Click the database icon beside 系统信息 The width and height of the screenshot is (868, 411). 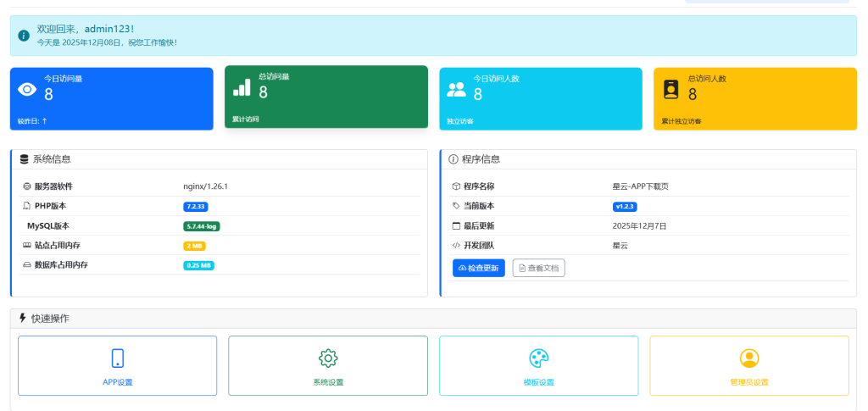click(x=24, y=159)
